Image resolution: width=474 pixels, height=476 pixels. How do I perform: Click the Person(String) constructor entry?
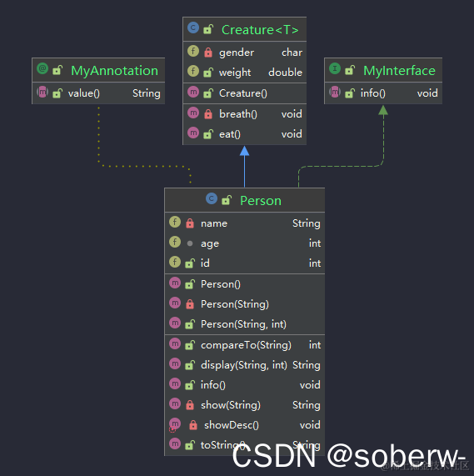(x=245, y=304)
